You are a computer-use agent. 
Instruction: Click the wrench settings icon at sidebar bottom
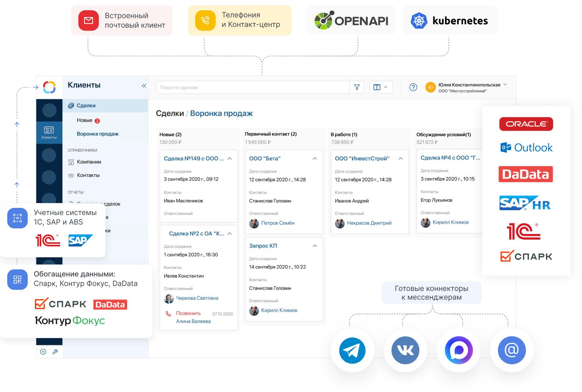[x=55, y=352]
